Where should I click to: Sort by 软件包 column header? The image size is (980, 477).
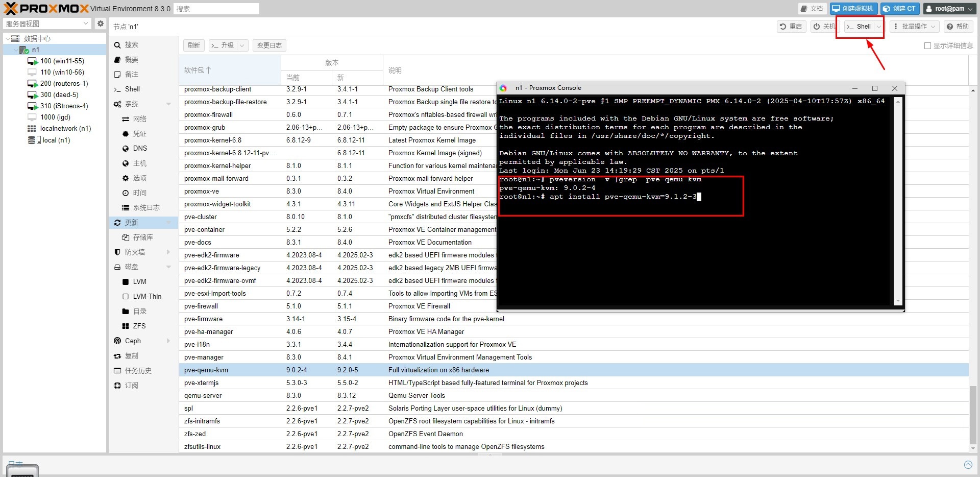(230, 70)
